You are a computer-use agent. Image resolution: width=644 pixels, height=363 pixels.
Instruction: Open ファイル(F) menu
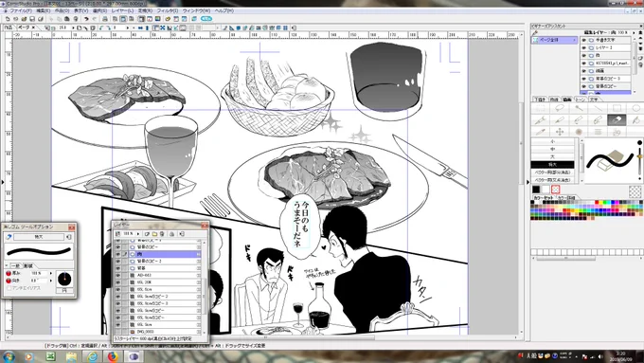click(20, 10)
